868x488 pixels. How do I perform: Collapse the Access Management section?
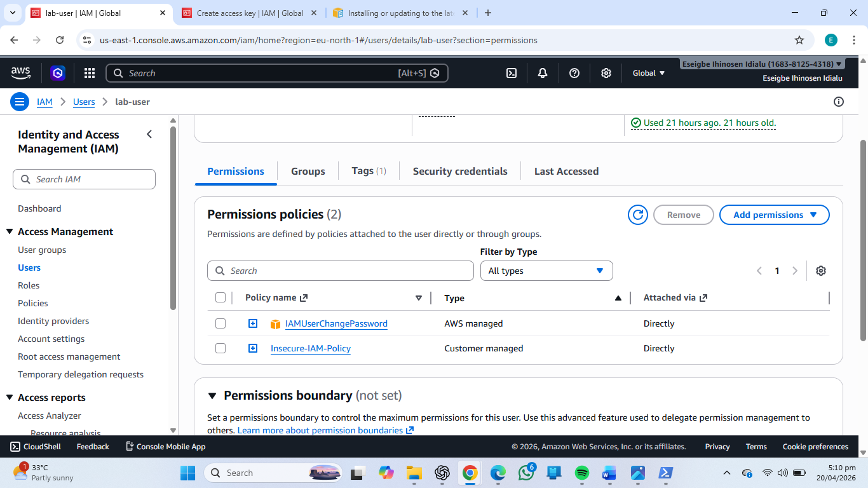tap(10, 232)
